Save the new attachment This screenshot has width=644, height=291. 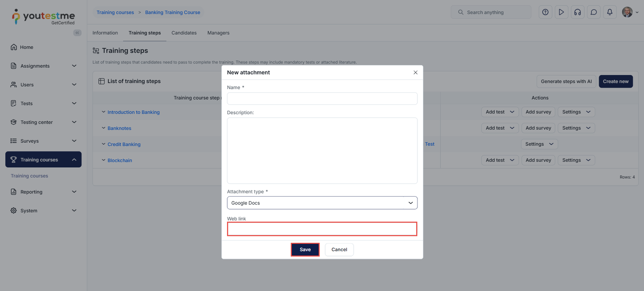coord(305,250)
